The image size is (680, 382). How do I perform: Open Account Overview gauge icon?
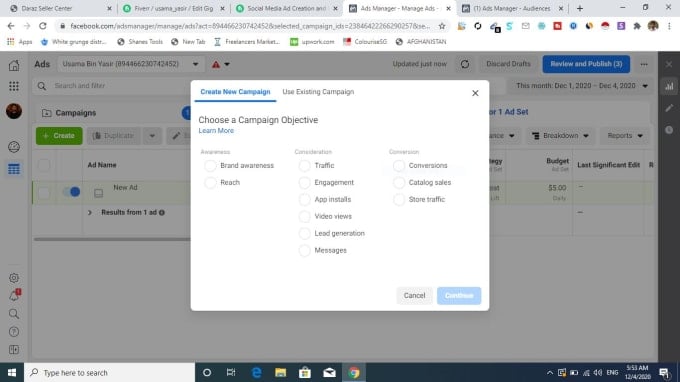click(x=14, y=147)
